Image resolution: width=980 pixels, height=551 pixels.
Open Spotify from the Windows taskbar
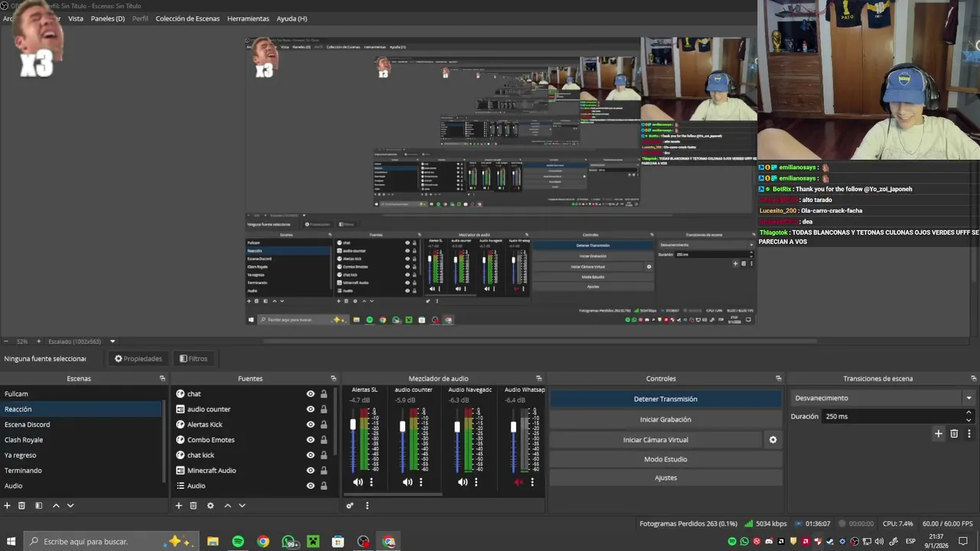(237, 542)
